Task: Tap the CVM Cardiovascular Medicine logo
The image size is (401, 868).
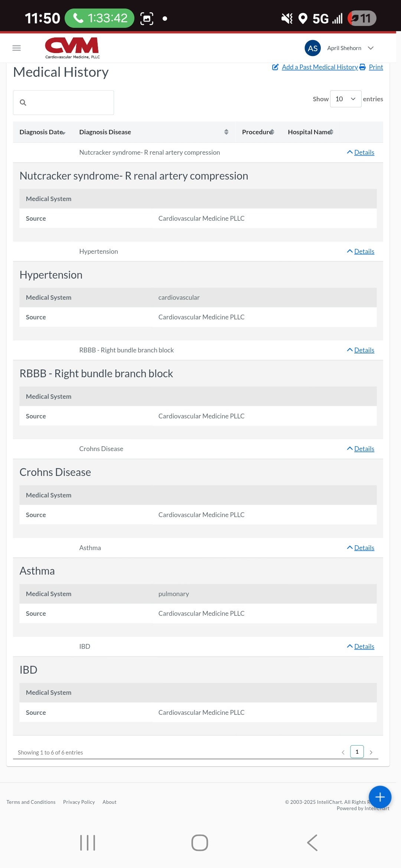Action: tap(72, 48)
